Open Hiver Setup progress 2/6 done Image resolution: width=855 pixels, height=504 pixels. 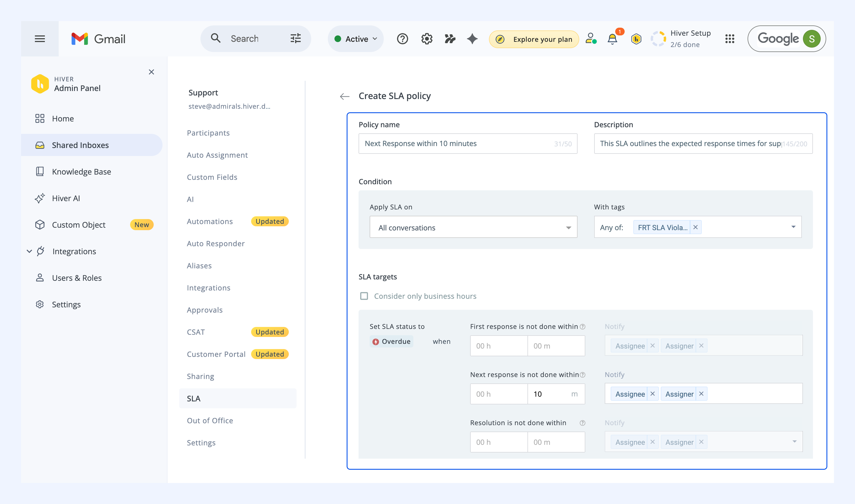click(x=681, y=39)
